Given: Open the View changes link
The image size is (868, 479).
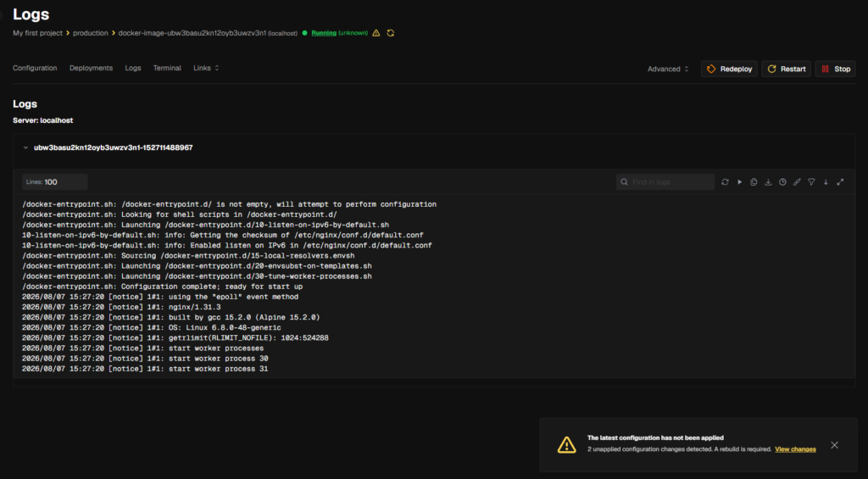Looking at the screenshot, I should (x=795, y=449).
